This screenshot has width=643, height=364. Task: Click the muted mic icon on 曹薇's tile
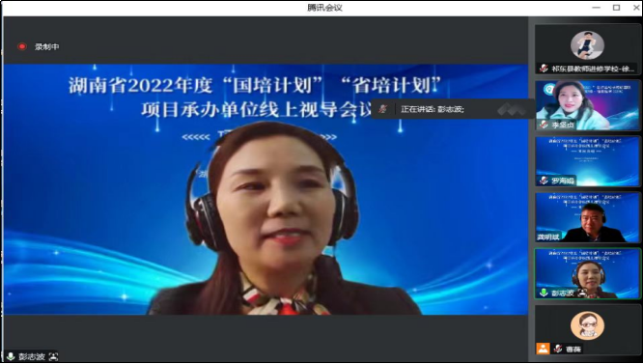click(557, 349)
